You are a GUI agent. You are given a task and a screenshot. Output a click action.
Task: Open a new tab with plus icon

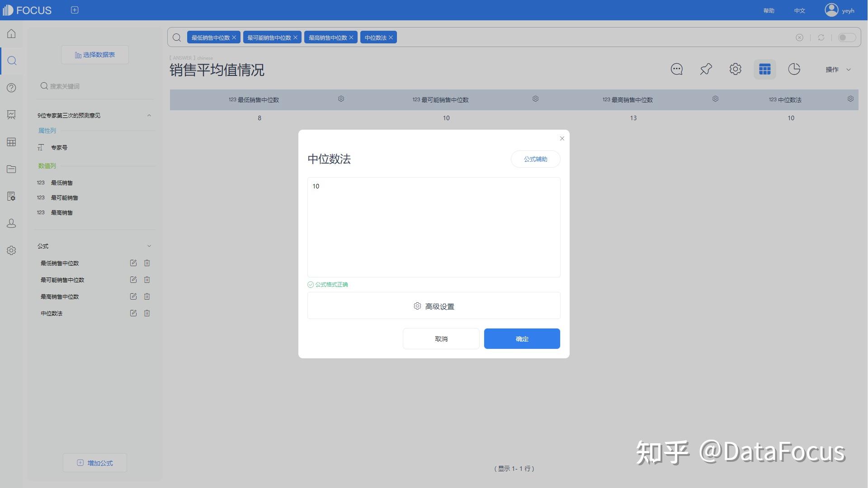[x=75, y=10]
